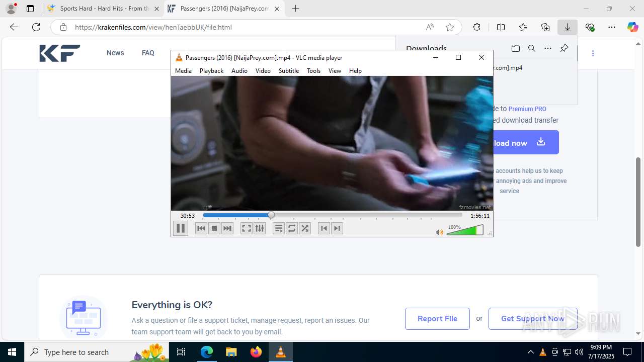This screenshot has width=644, height=362.
Task: View site information lock icon
Action: click(63, 27)
